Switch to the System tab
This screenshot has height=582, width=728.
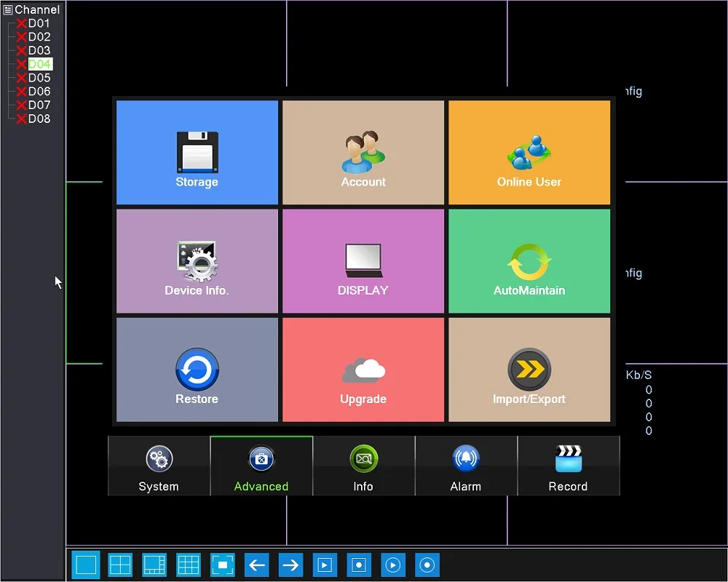[x=159, y=466]
